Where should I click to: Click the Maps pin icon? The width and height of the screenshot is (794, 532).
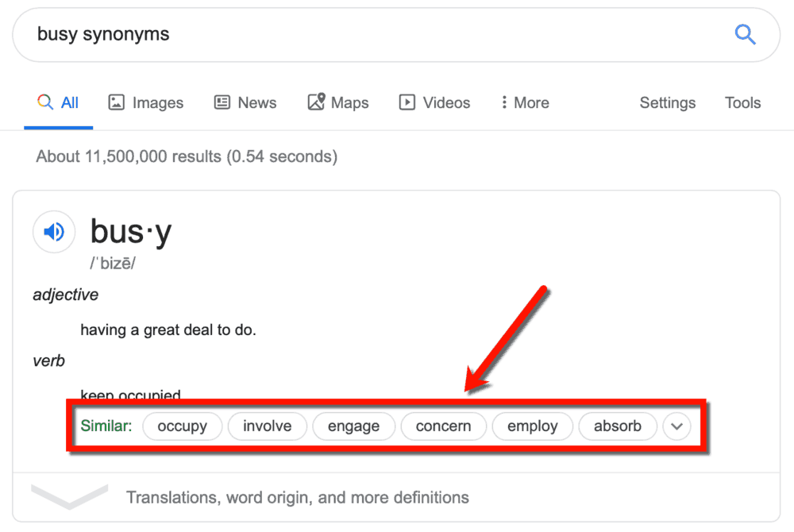[315, 102]
